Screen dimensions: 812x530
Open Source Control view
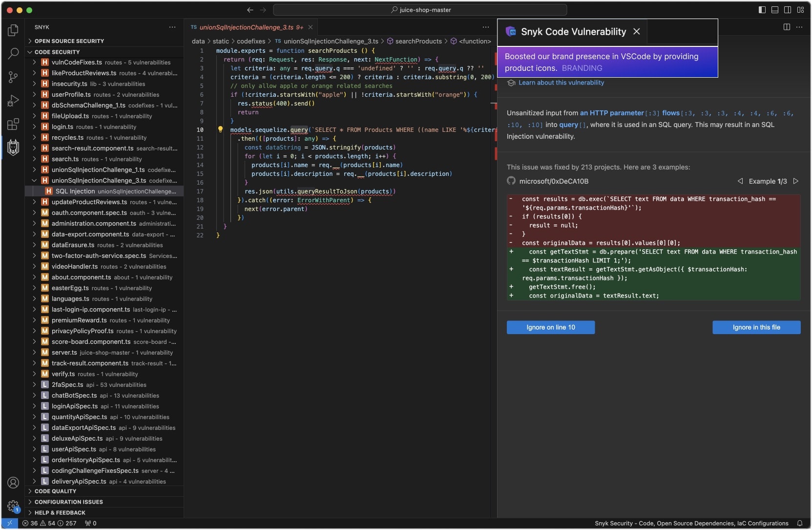coord(13,77)
